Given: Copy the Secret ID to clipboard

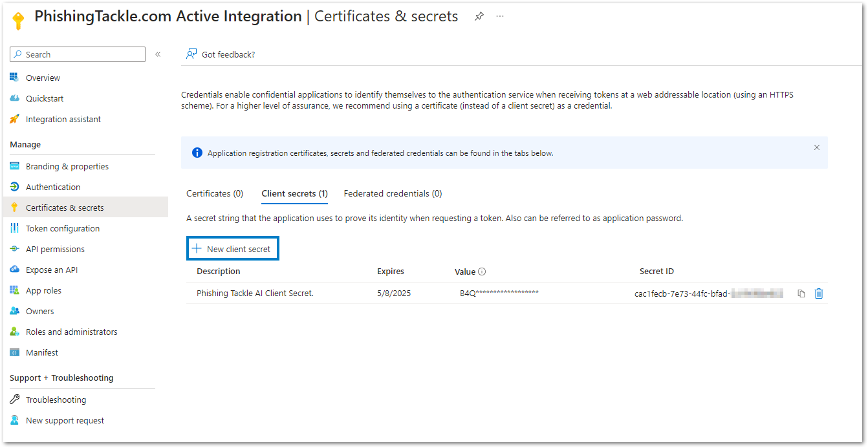Looking at the screenshot, I should pyautogui.click(x=801, y=293).
